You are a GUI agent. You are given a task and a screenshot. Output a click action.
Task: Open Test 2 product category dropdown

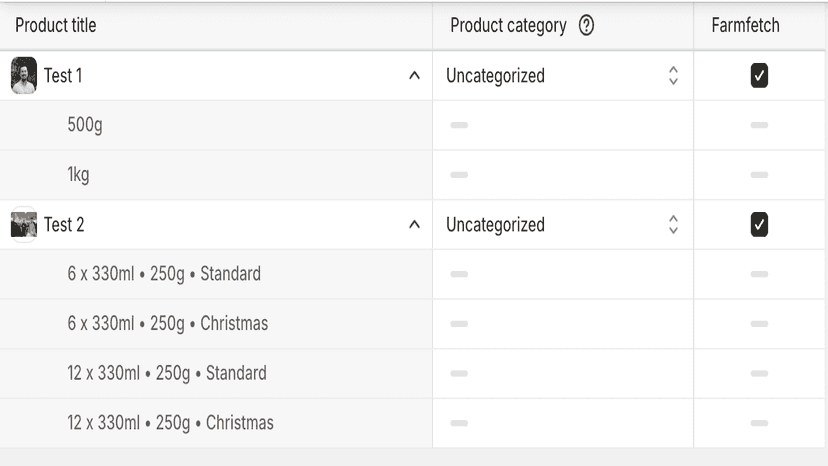562,225
